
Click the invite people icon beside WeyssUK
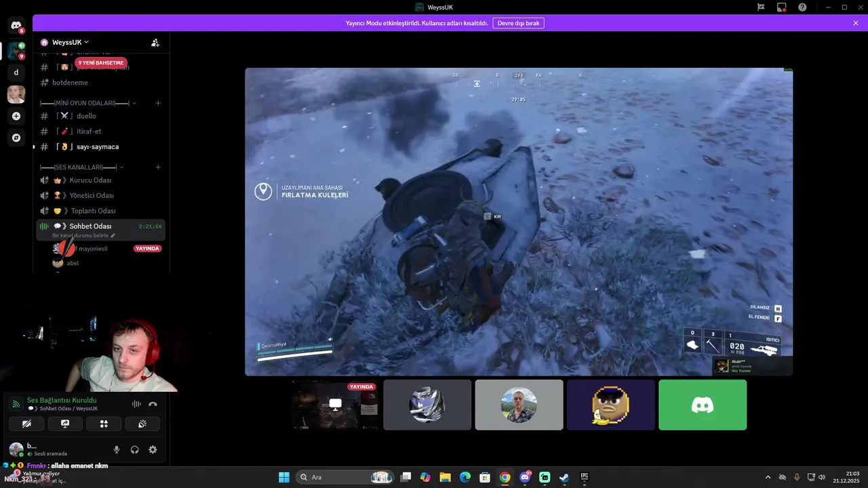click(155, 42)
